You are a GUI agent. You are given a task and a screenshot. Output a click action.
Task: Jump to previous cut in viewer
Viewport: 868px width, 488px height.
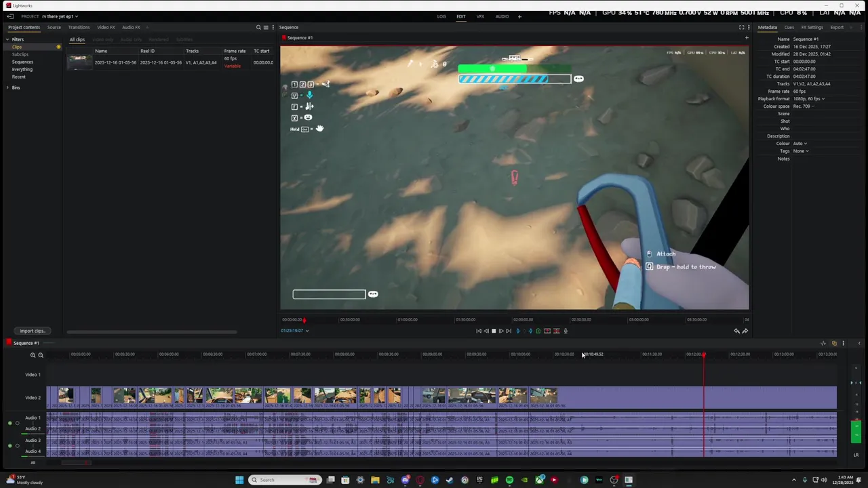[479, 331]
